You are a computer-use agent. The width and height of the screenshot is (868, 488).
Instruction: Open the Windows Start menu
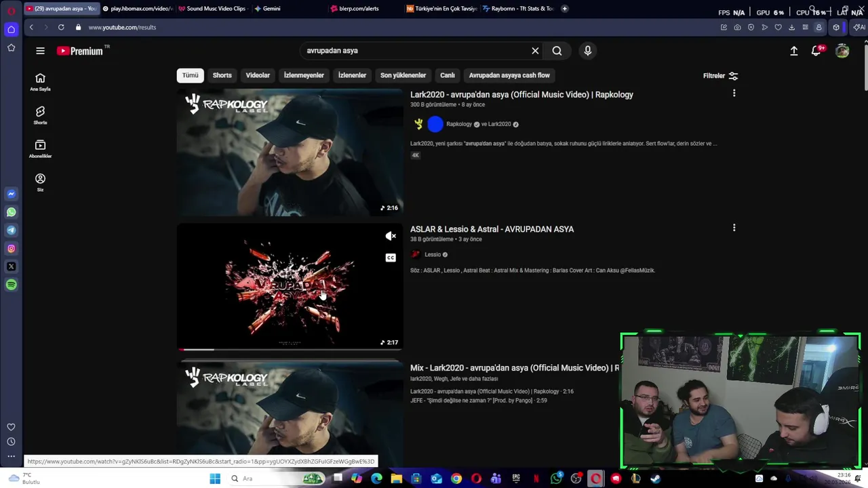(x=215, y=479)
